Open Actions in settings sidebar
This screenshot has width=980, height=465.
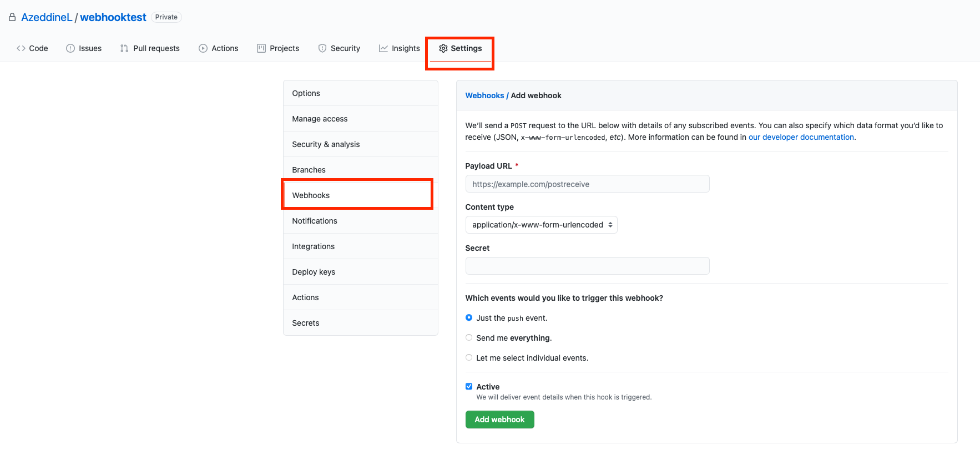pos(361,297)
